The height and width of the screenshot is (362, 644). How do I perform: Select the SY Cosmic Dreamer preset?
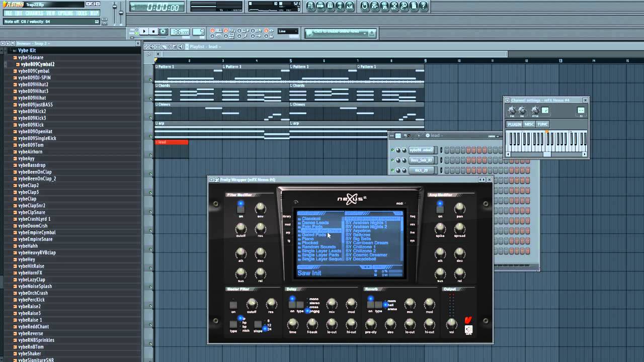point(366,255)
